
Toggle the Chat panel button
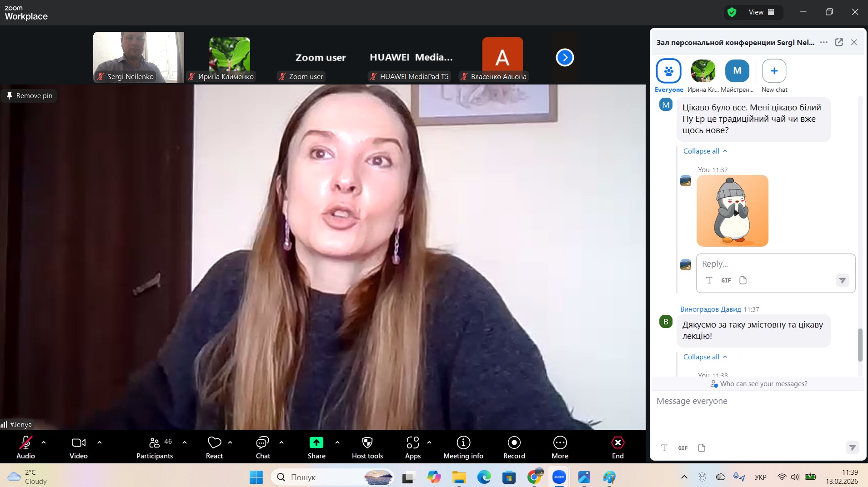pyautogui.click(x=263, y=447)
